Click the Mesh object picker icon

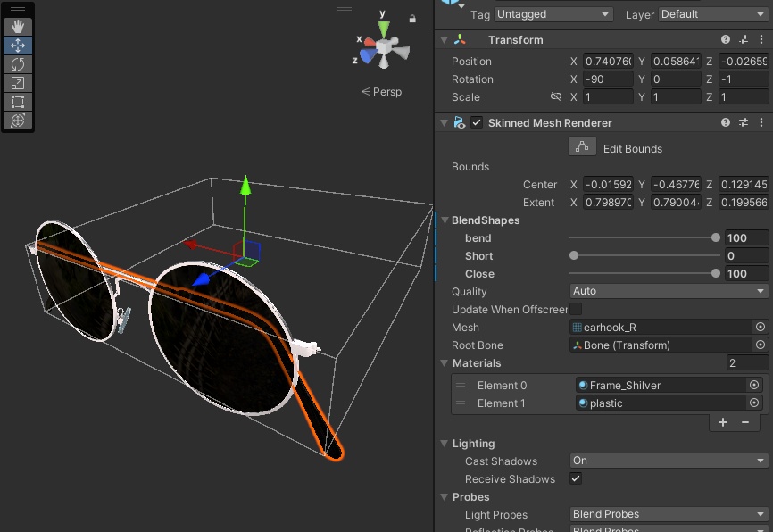coord(760,328)
